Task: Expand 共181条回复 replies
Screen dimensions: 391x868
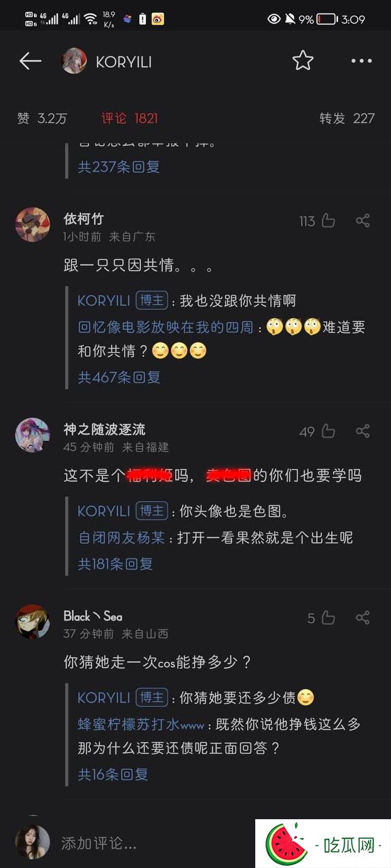Action: (x=115, y=564)
